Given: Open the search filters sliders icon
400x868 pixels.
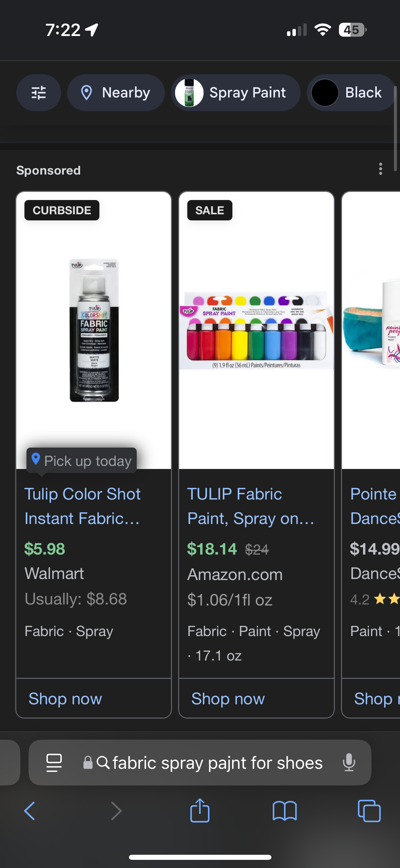Looking at the screenshot, I should pos(39,92).
